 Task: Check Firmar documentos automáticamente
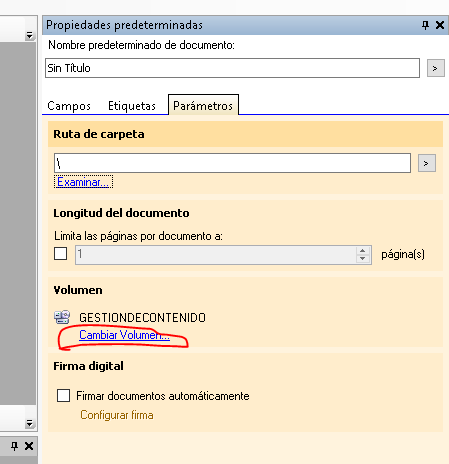pos(63,396)
